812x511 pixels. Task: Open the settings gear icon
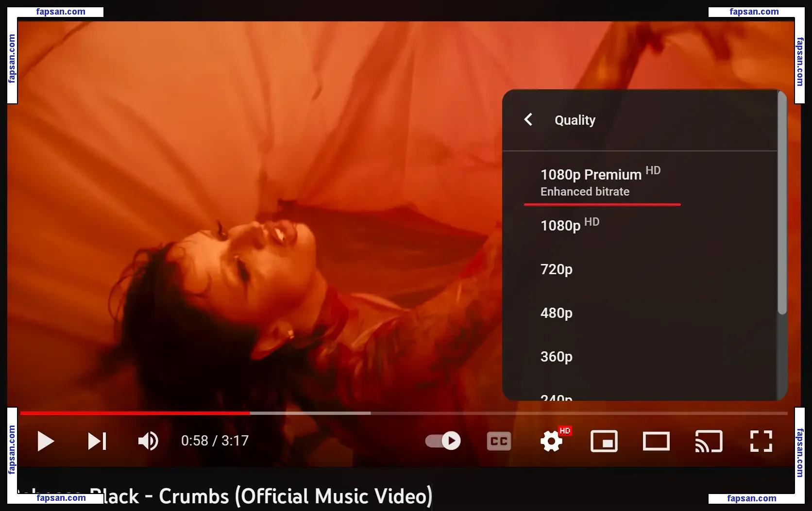coord(552,441)
